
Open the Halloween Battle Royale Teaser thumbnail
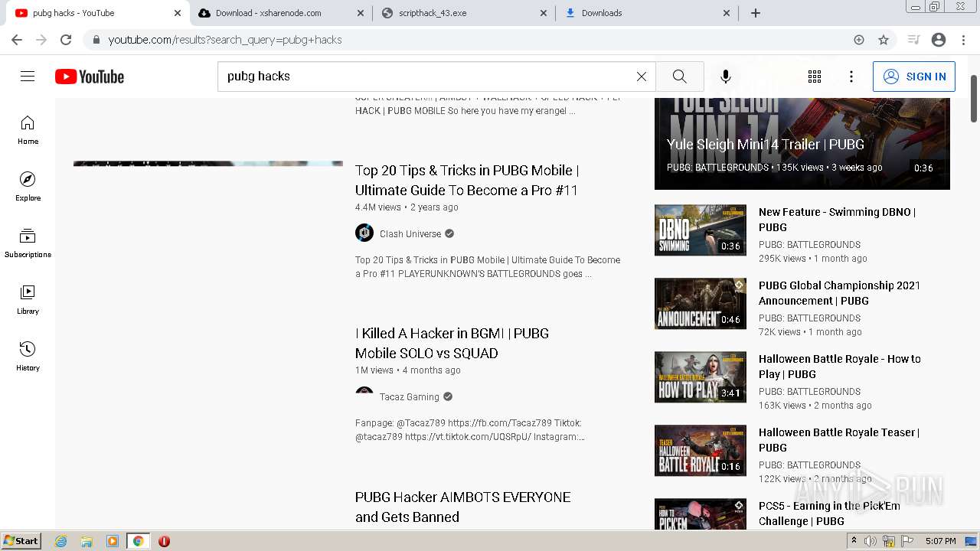point(701,450)
